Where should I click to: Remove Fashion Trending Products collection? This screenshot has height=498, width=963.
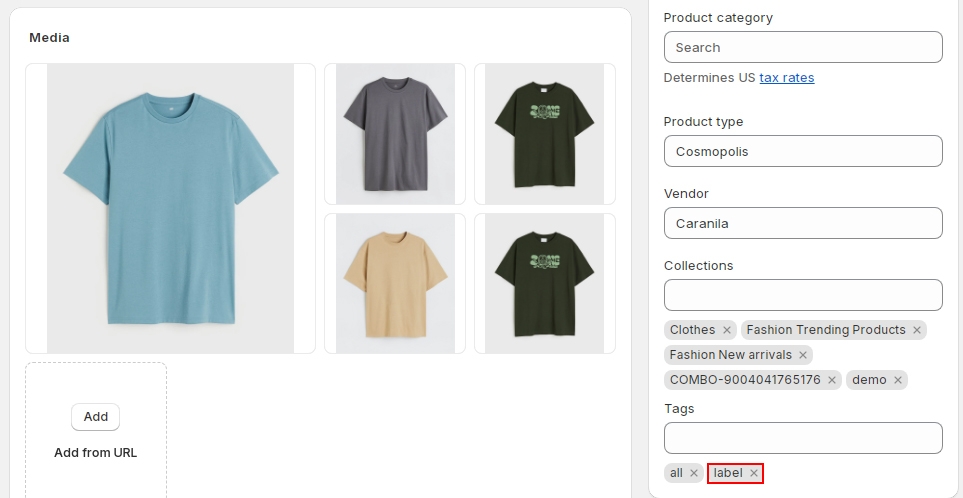tap(916, 330)
